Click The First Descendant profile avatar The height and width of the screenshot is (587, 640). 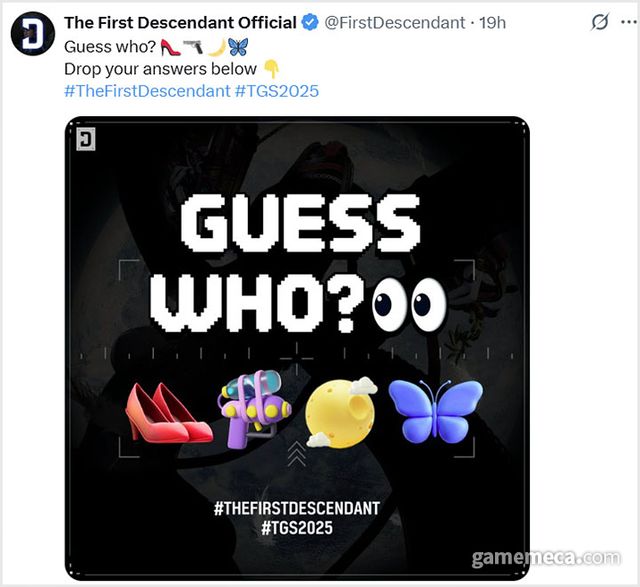click(x=33, y=35)
